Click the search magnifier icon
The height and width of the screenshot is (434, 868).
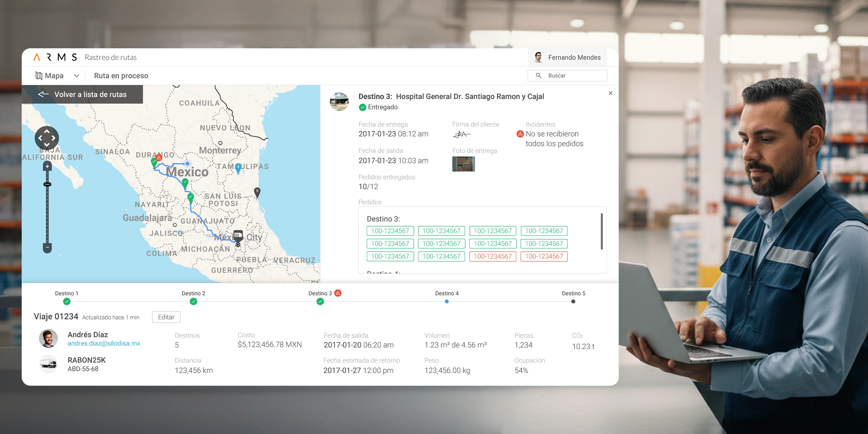(538, 75)
